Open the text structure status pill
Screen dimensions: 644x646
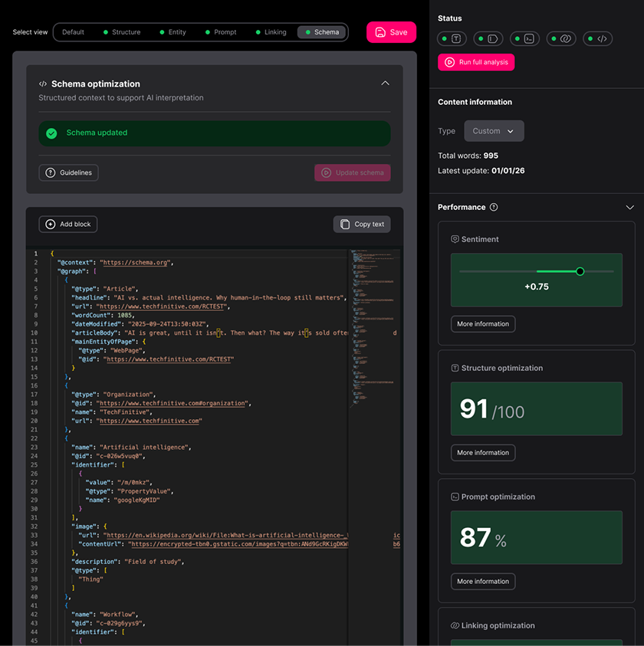(x=452, y=39)
